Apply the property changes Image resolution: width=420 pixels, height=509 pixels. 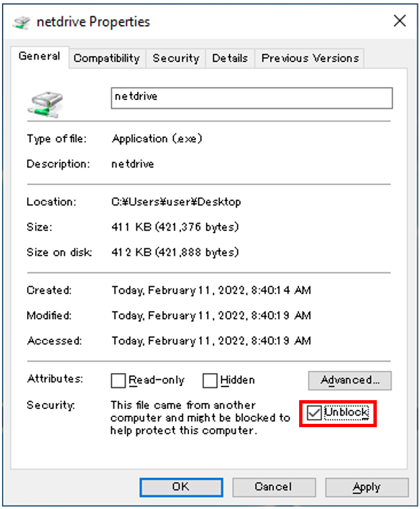(366, 487)
